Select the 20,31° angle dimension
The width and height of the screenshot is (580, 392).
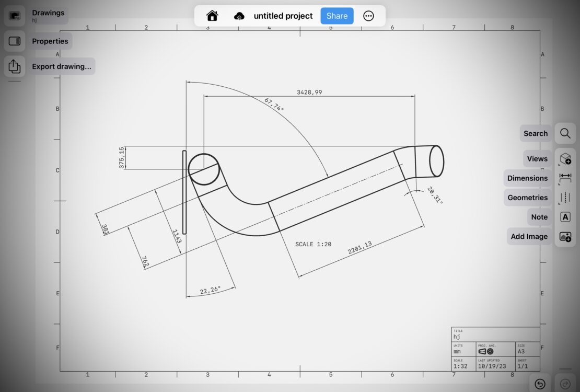click(x=435, y=195)
